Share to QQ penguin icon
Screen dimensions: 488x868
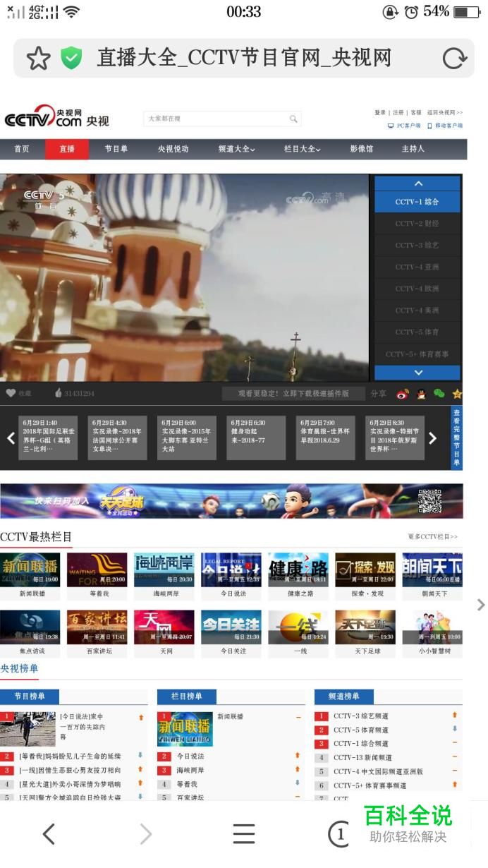421,394
